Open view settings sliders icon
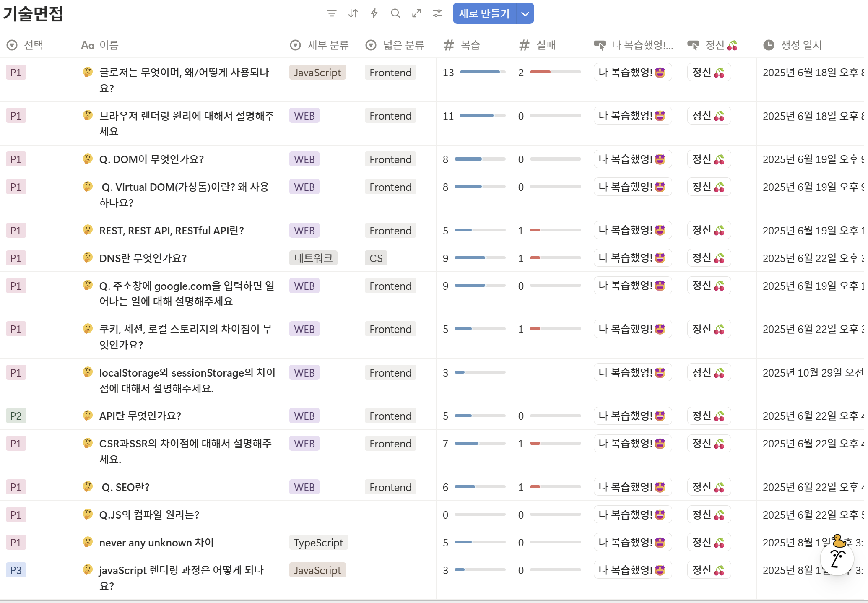This screenshot has width=868, height=603. [x=437, y=13]
